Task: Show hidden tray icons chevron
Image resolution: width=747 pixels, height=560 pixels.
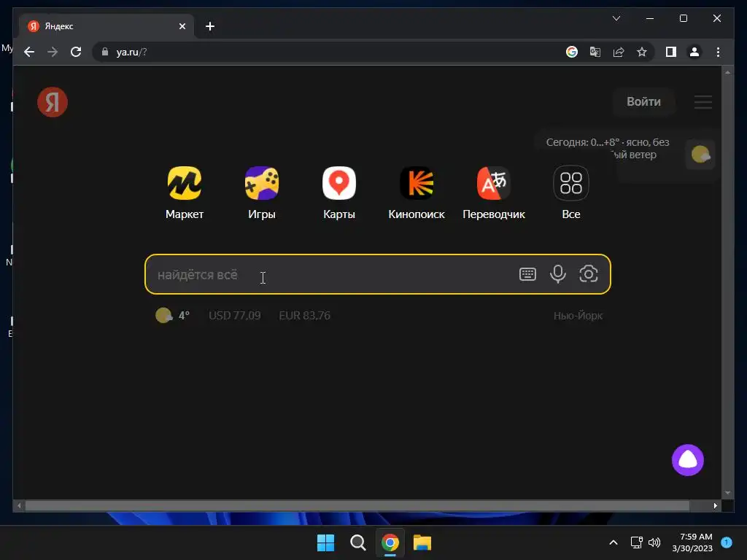Action: [x=614, y=542]
